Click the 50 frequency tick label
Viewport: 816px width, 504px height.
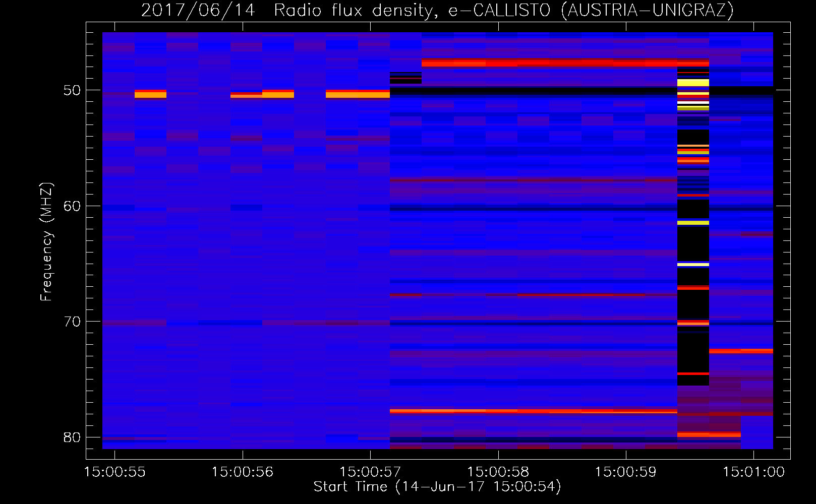tap(72, 90)
